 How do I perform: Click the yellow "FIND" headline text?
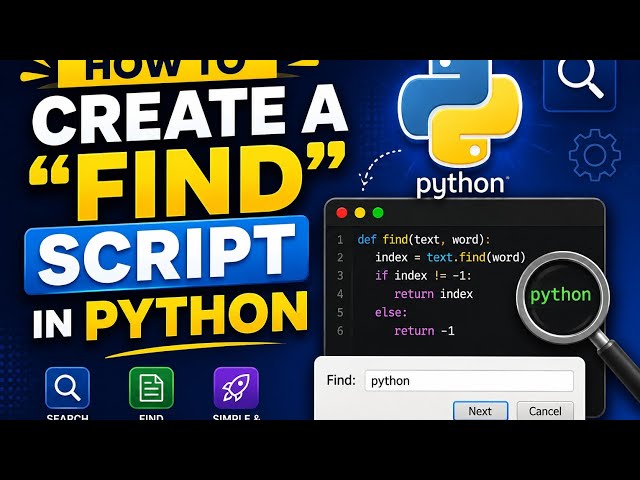click(x=186, y=180)
